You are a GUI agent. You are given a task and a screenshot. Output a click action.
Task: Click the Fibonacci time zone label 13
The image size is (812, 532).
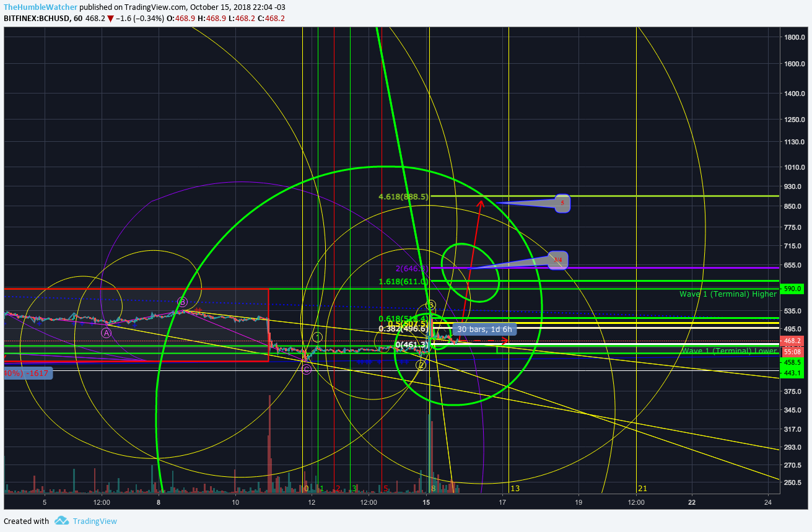(515, 489)
